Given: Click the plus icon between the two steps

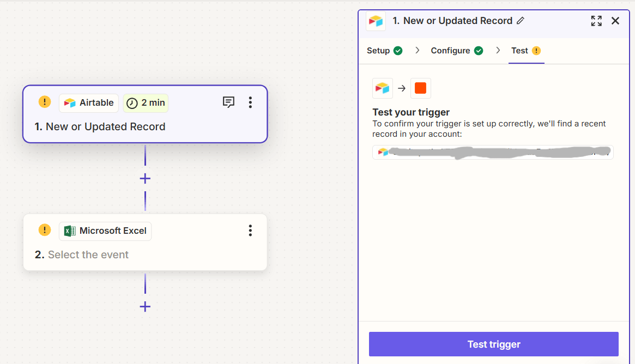Looking at the screenshot, I should point(145,178).
